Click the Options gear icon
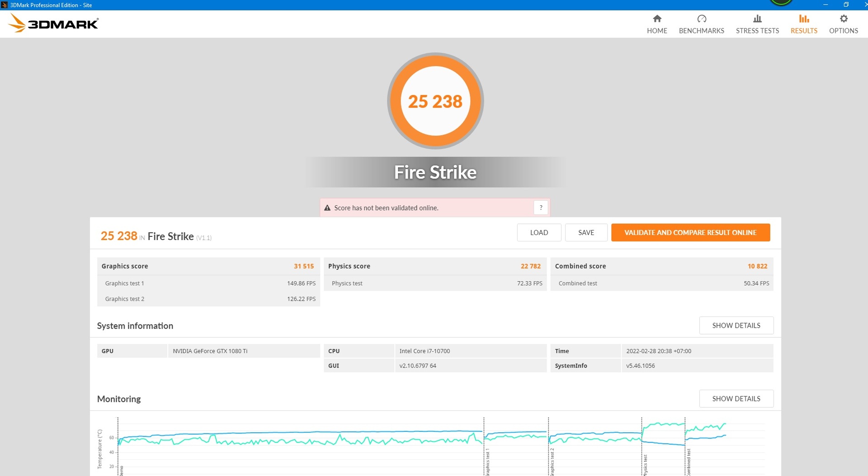This screenshot has height=476, width=868. pyautogui.click(x=843, y=19)
